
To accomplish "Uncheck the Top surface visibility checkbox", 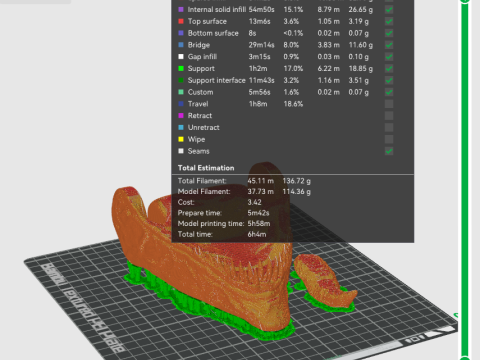I will 389,21.
